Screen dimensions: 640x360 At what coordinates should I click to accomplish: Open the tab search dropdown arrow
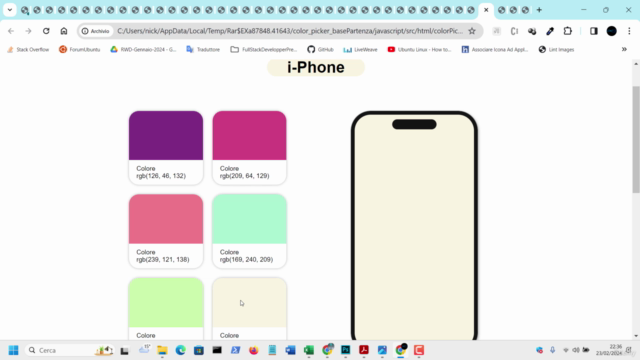tap(10, 10)
